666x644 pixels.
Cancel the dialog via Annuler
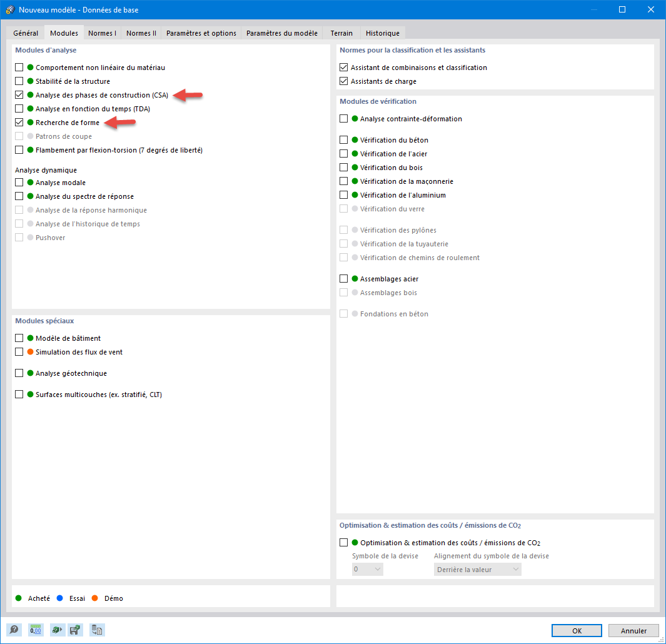tap(633, 630)
